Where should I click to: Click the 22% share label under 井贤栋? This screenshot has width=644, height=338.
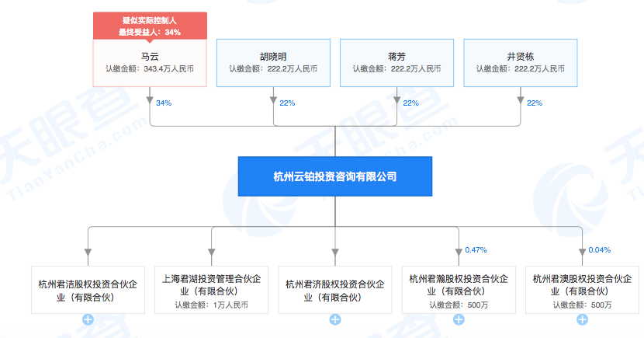[535, 103]
